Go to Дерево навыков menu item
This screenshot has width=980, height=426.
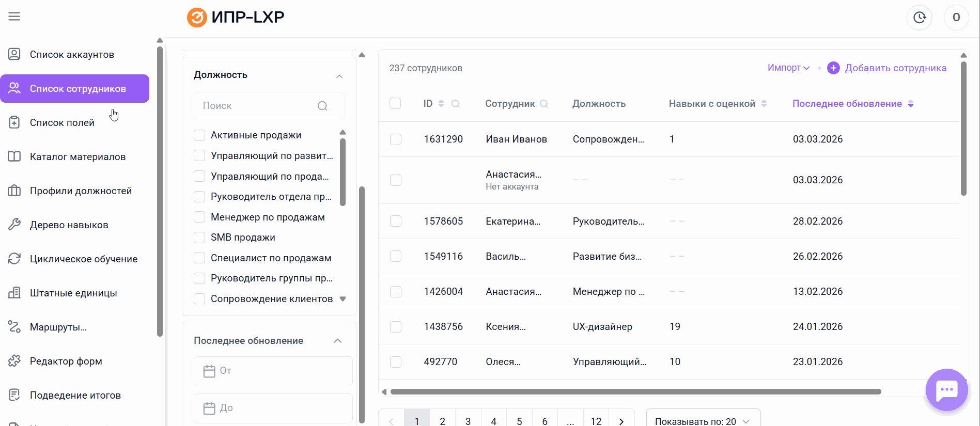[69, 225]
